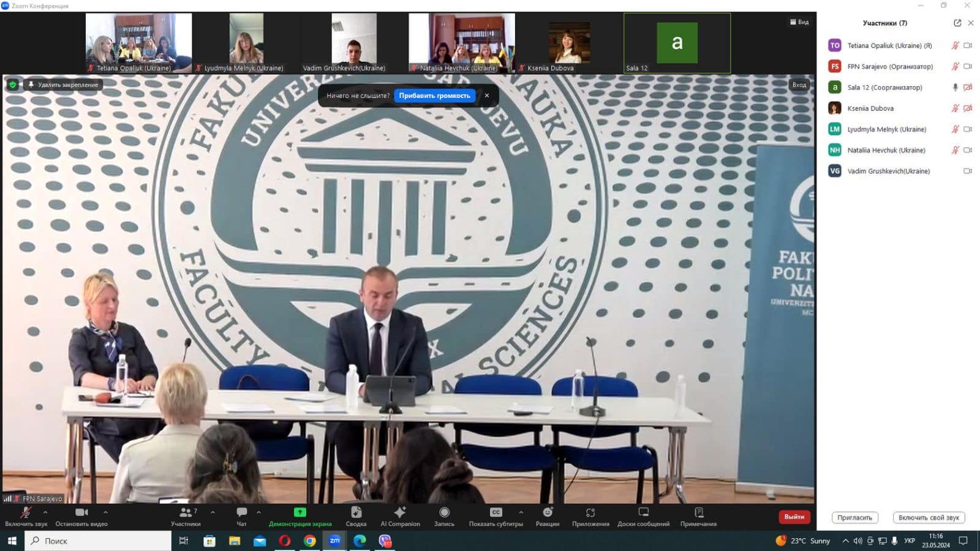This screenshot has width=980, height=551.
Task: Click FPN Sarajevo muted mic icon
Action: pyautogui.click(x=955, y=66)
